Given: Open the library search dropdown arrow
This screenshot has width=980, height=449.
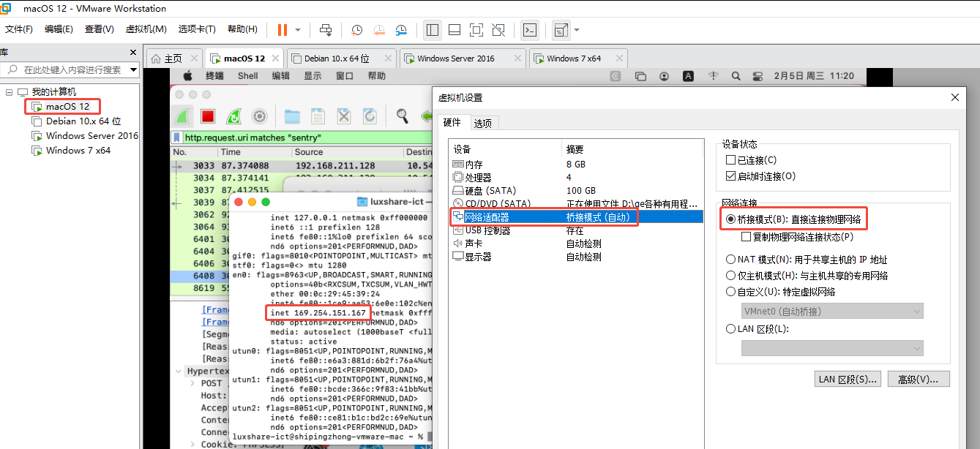Looking at the screenshot, I should 133,69.
